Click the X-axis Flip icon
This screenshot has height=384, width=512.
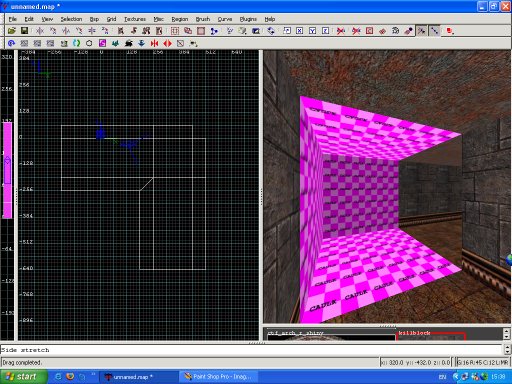(40, 31)
